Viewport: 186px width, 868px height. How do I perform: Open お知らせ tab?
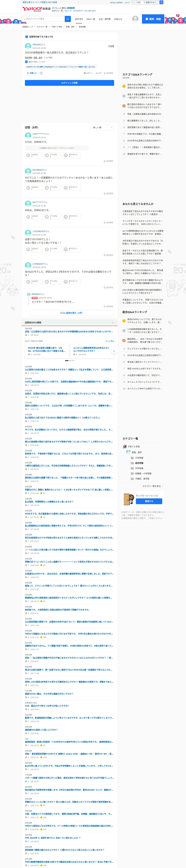pos(118,19)
